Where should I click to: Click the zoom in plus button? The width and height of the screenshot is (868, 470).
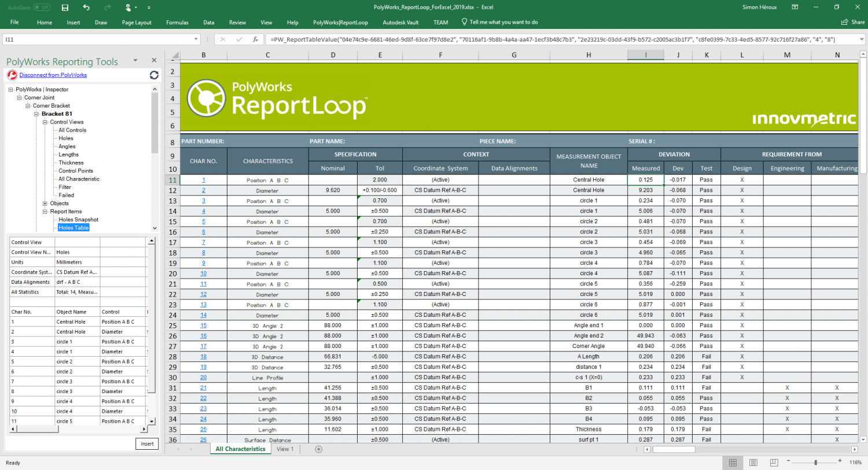click(x=840, y=461)
